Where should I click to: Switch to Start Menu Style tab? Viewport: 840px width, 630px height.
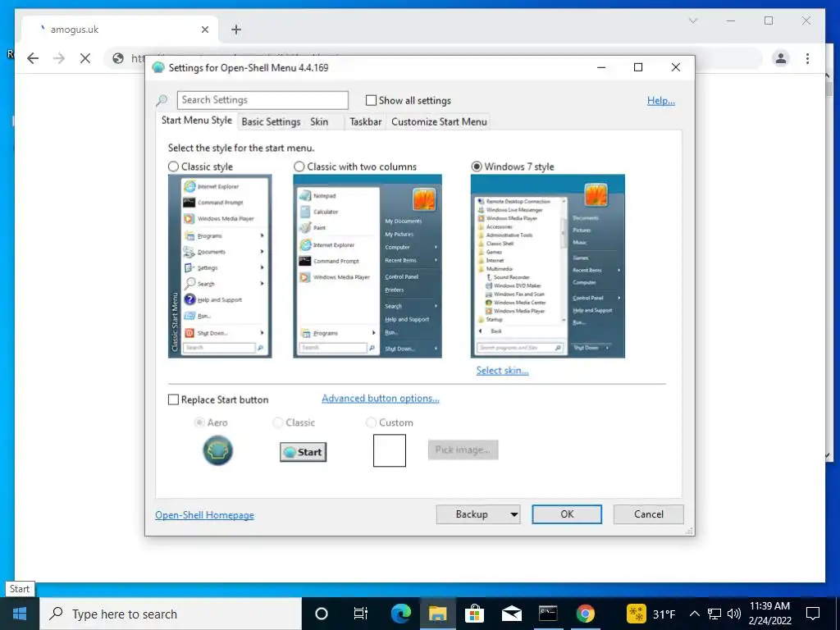pyautogui.click(x=197, y=121)
